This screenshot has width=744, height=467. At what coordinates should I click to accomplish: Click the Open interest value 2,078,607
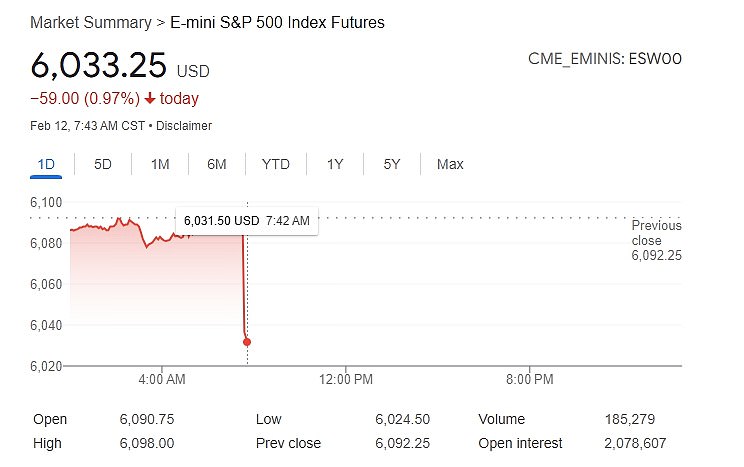pyautogui.click(x=635, y=443)
